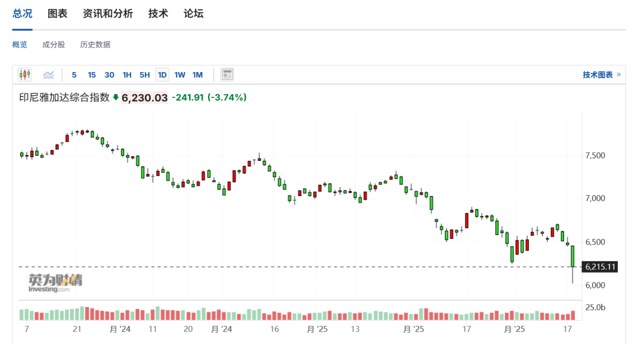Switch to the area chart icon
Screen dimensions: 644x344
(x=48, y=75)
